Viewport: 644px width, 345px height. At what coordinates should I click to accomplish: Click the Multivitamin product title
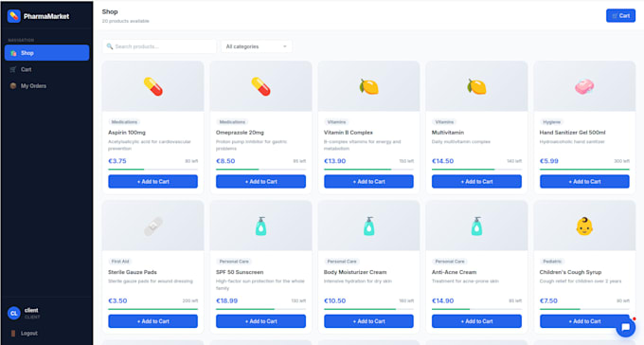(x=448, y=133)
